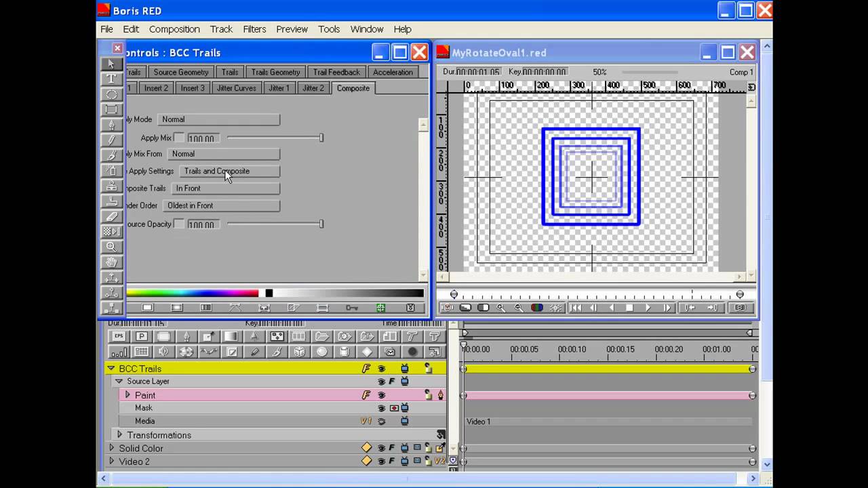Click the 3D cube icon in timeline toolbar
This screenshot has width=868, height=488.
[x=299, y=352]
